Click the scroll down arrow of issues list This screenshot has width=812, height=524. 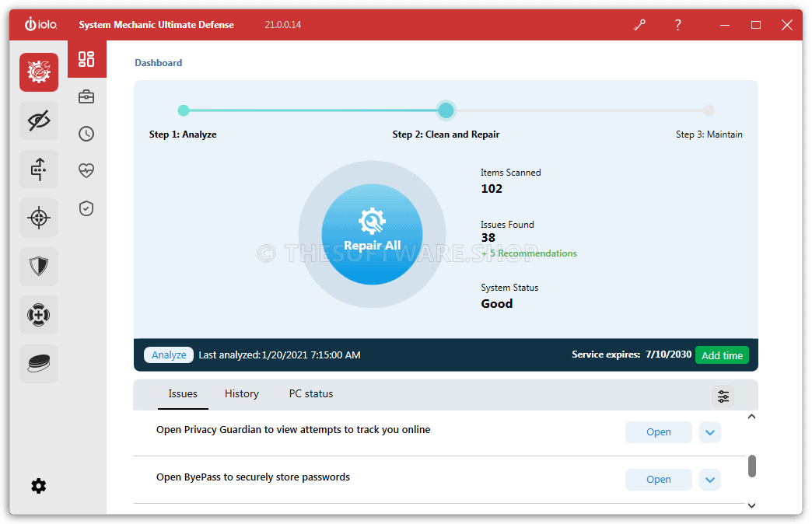[x=752, y=505]
